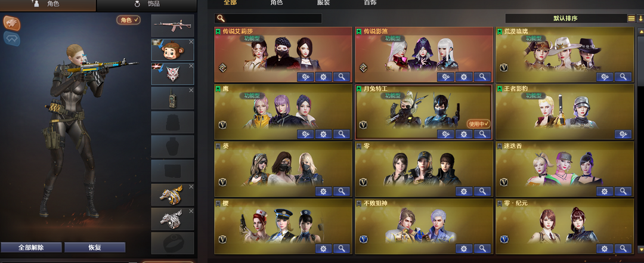
Task: Click the 恢复 button
Action: [95, 247]
